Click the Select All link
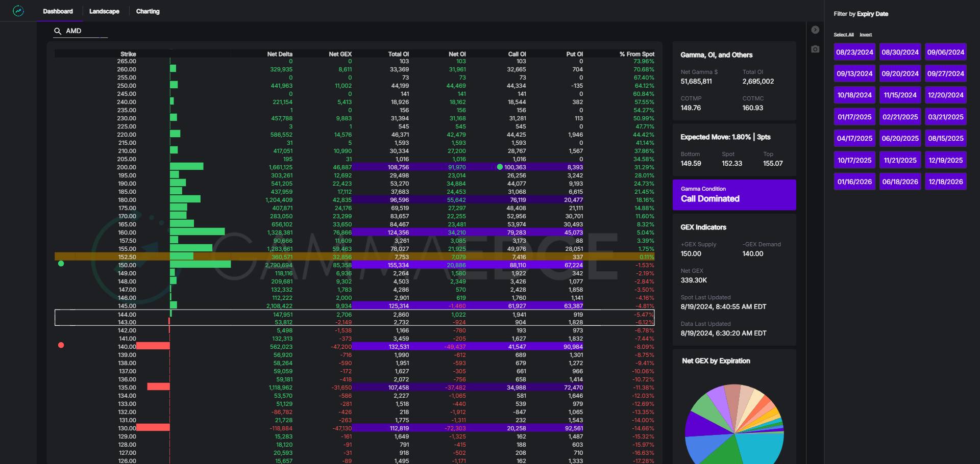 843,35
